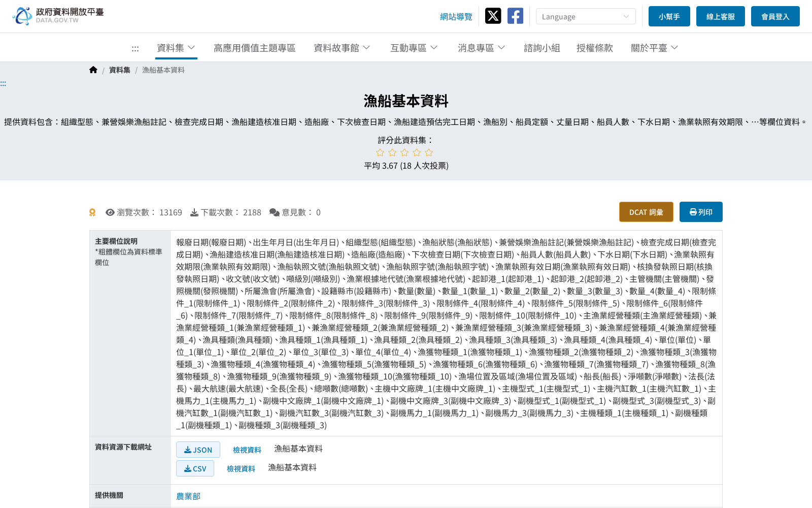Rate dataset with the first star
Viewport: 812px width, 508px height.
pyautogui.click(x=380, y=152)
